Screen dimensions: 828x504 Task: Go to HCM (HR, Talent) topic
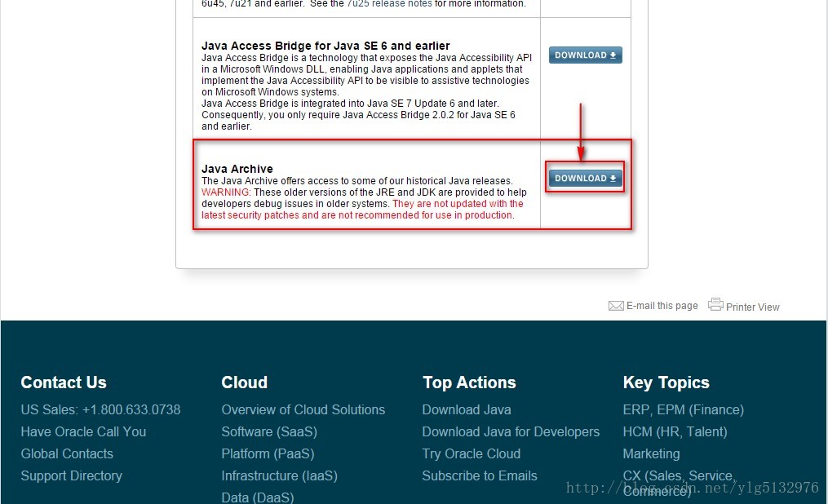675,431
